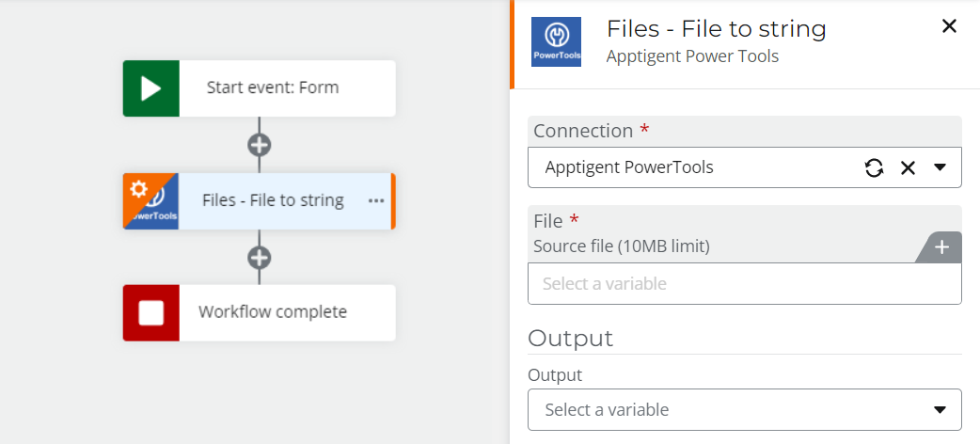The image size is (980, 444).
Task: Click the File Select a variable input field
Action: pyautogui.click(x=744, y=284)
